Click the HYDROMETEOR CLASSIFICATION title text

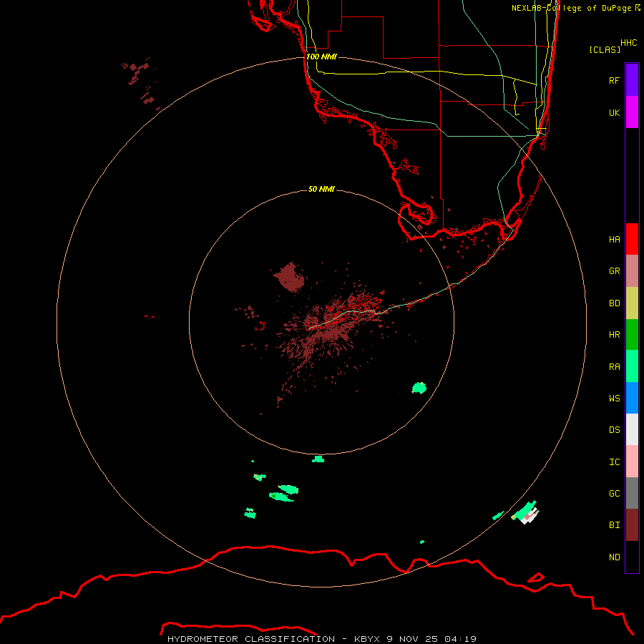pyautogui.click(x=251, y=639)
